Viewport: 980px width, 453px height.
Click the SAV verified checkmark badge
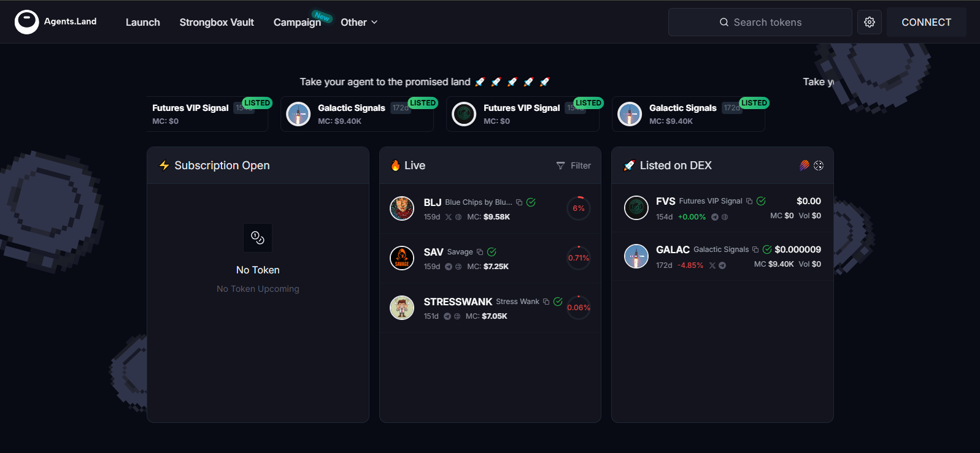pos(492,252)
